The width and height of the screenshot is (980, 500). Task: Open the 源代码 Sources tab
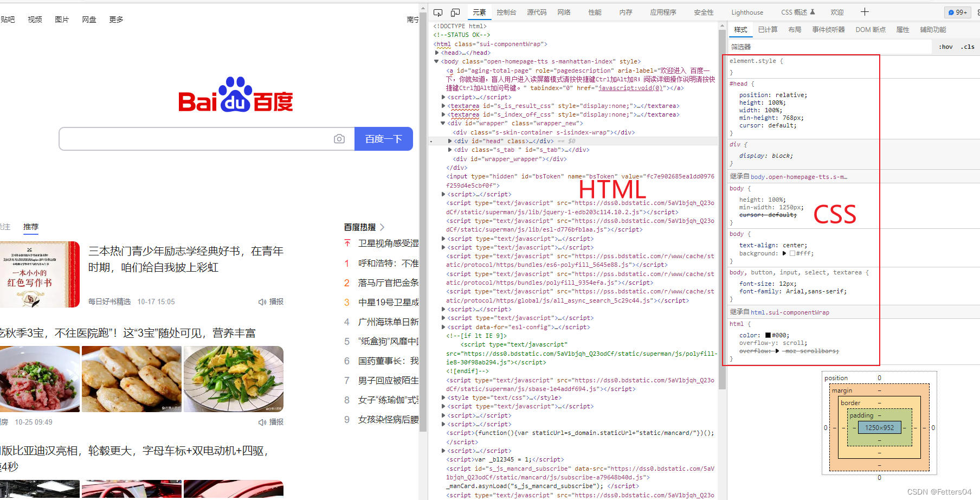(x=537, y=12)
